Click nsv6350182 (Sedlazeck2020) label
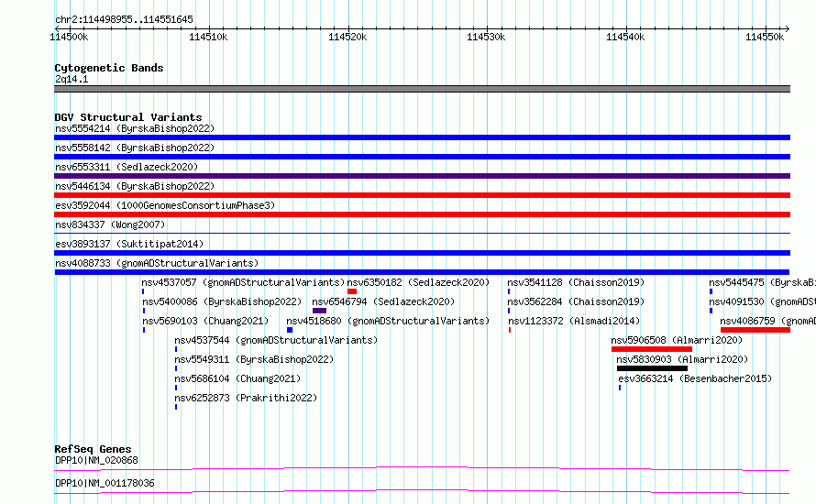Viewport: 816px width, 504px height. 418,282
